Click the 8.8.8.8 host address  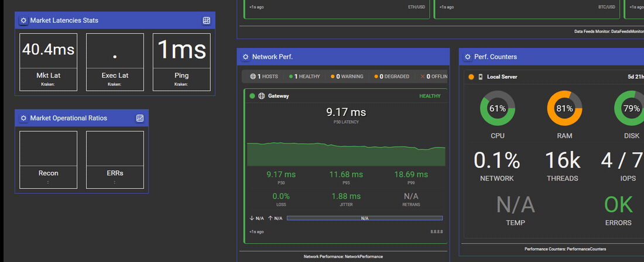(x=437, y=232)
